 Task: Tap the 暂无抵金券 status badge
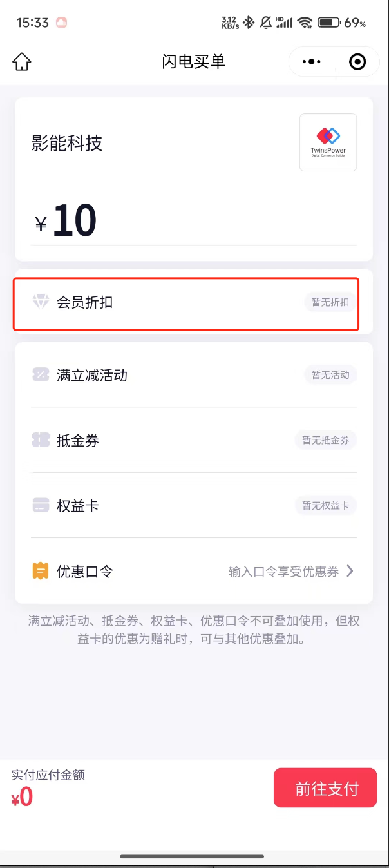coord(326,441)
